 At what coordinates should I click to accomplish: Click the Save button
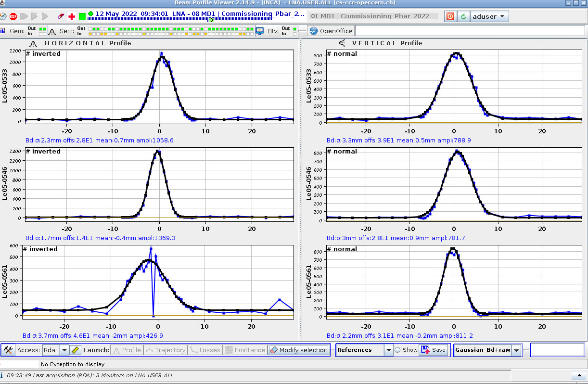434,350
